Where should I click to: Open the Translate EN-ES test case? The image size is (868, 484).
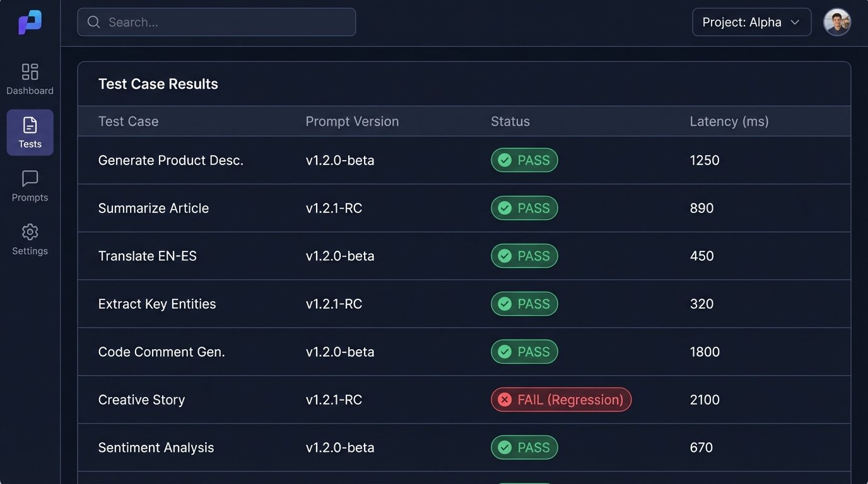click(147, 256)
